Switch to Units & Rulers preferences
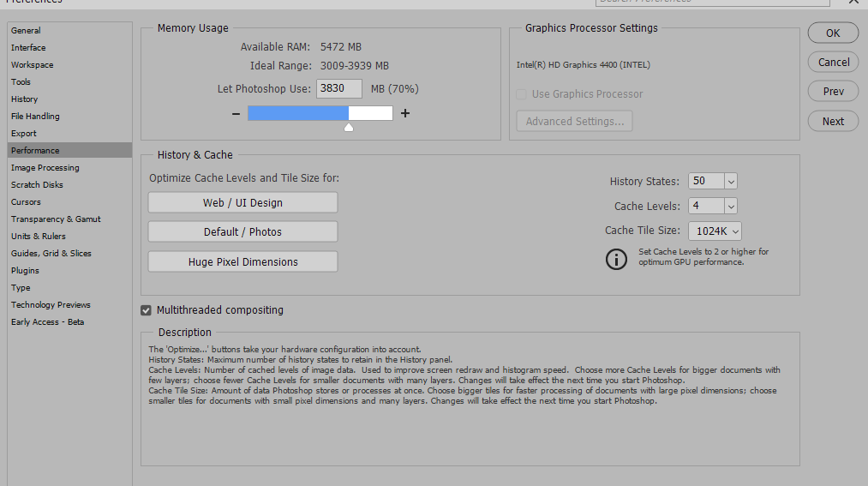Viewport: 868px width, 486px height. pos(69,237)
